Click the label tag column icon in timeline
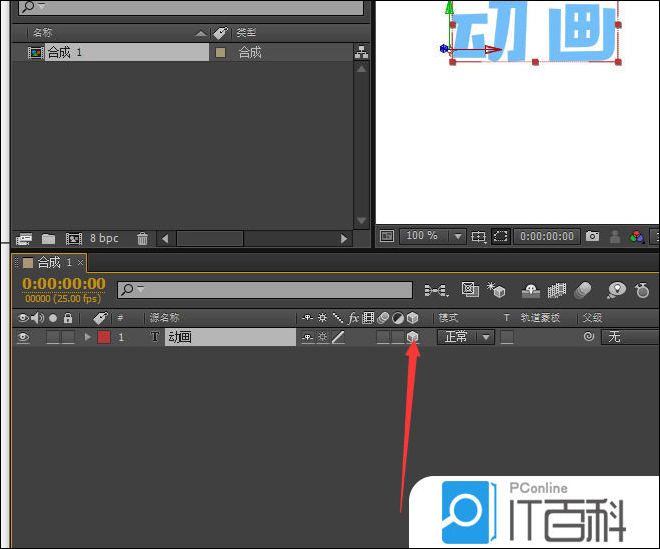This screenshot has width=660, height=549. (x=100, y=318)
